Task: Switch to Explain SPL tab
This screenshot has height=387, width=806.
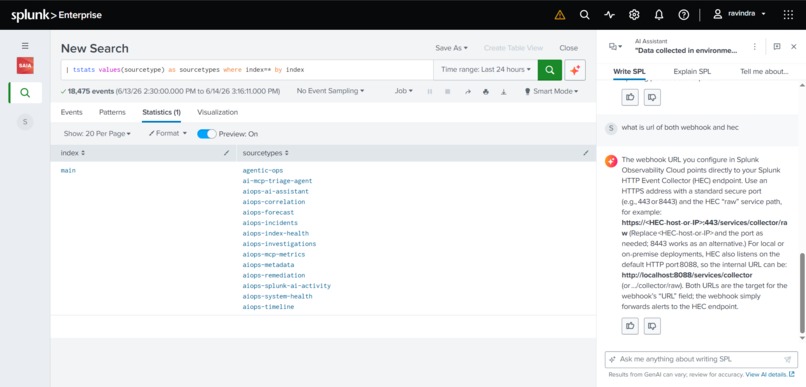Action: pyautogui.click(x=692, y=71)
